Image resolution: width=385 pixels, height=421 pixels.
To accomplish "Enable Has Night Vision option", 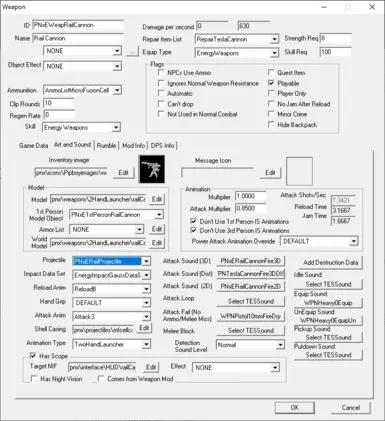I will [x=34, y=379].
